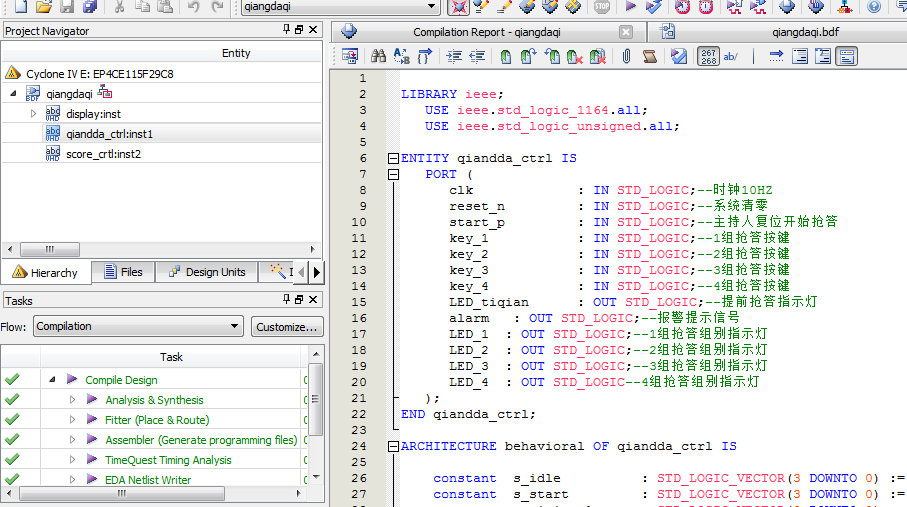The height and width of the screenshot is (507, 907).
Task: Click the play icon beside Fitter (Place & Route)
Action: 91,420
